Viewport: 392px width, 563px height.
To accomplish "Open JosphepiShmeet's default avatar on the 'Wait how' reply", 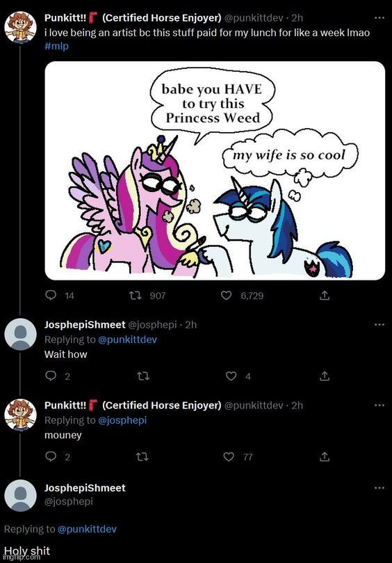I will (20, 334).
